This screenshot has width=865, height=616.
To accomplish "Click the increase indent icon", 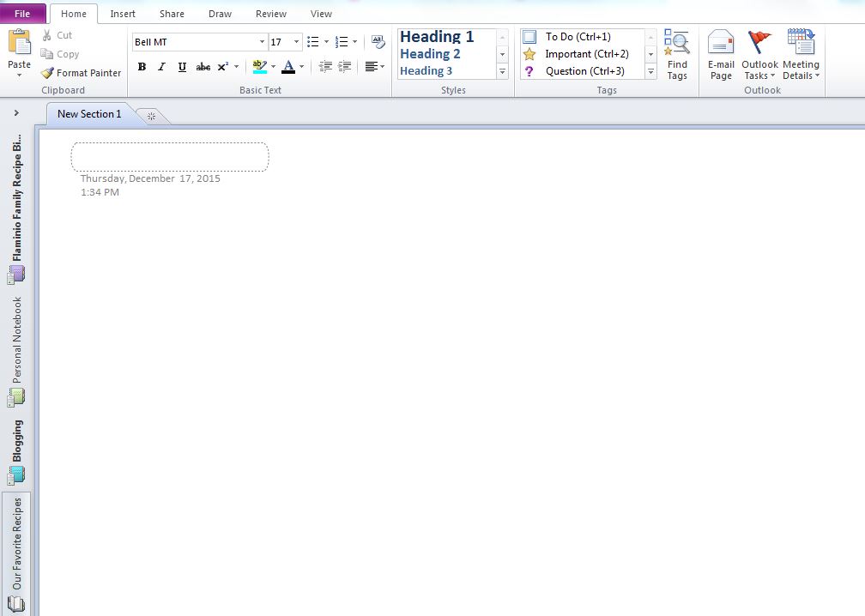I will tap(345, 67).
